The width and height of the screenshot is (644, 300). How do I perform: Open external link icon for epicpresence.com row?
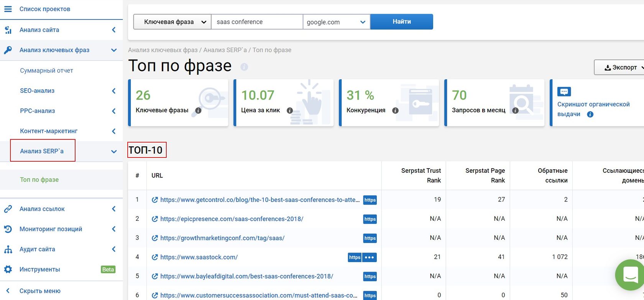[155, 219]
